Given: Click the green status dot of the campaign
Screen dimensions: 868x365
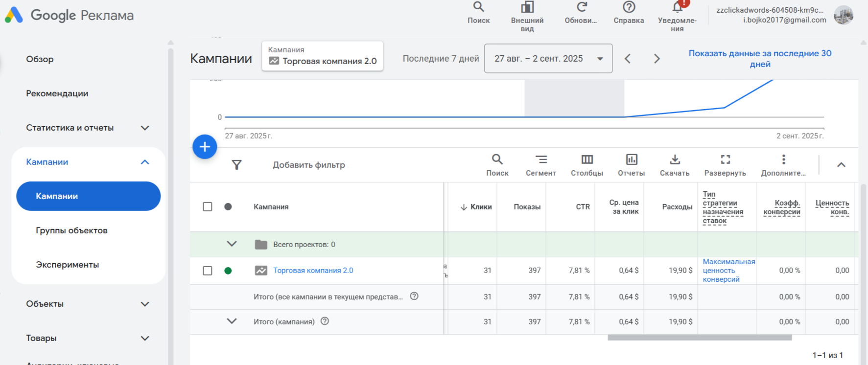Looking at the screenshot, I should point(228,271).
